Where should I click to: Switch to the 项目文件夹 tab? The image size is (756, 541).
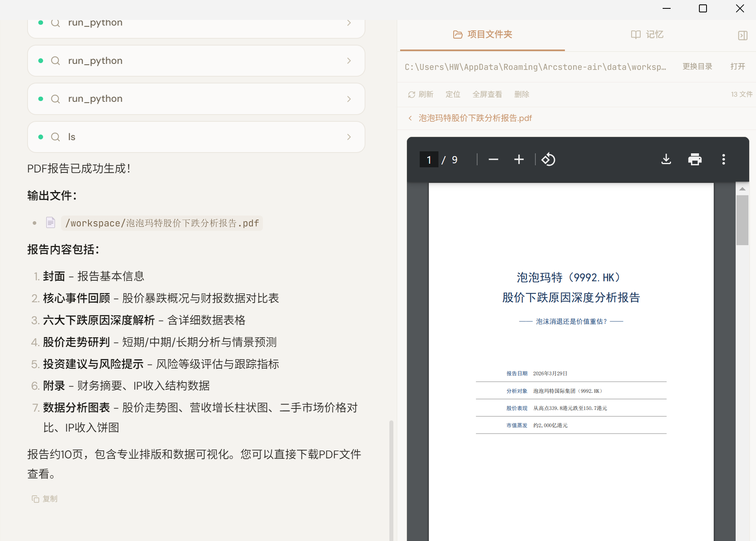pyautogui.click(x=482, y=35)
